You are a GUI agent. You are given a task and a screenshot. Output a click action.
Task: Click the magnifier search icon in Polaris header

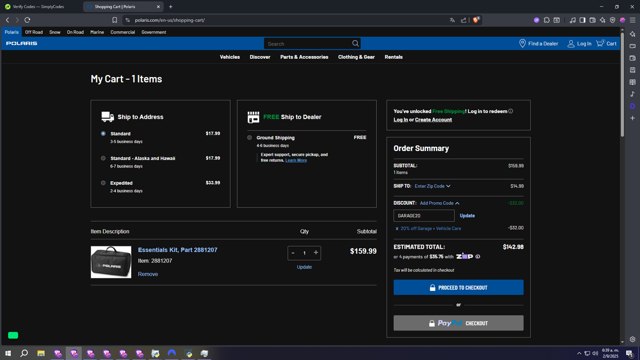(355, 43)
